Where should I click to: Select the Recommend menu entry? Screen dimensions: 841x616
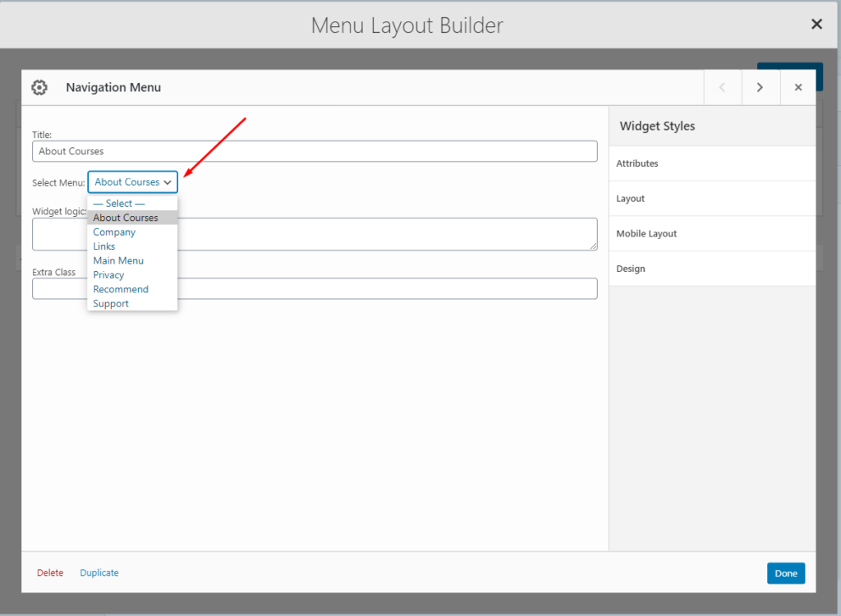121,289
